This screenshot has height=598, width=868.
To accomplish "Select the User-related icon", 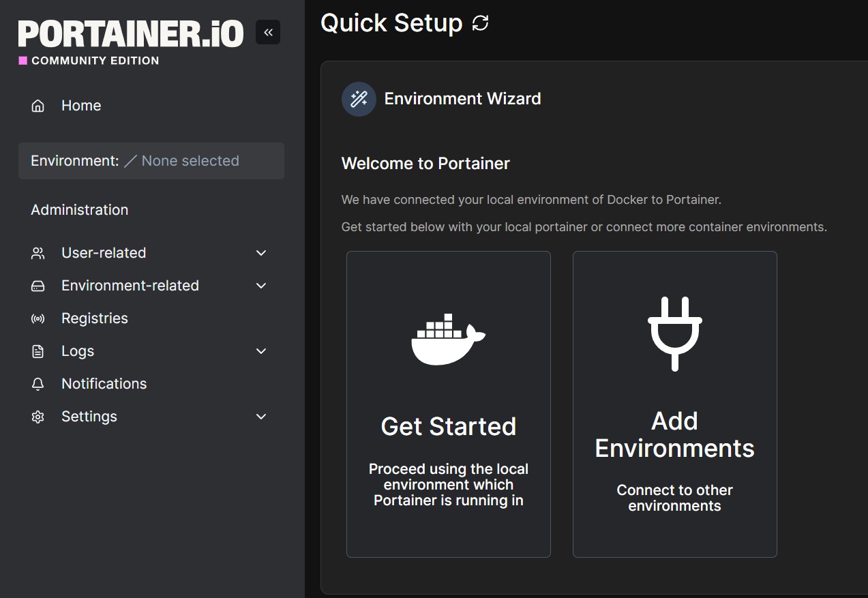I will [38, 252].
